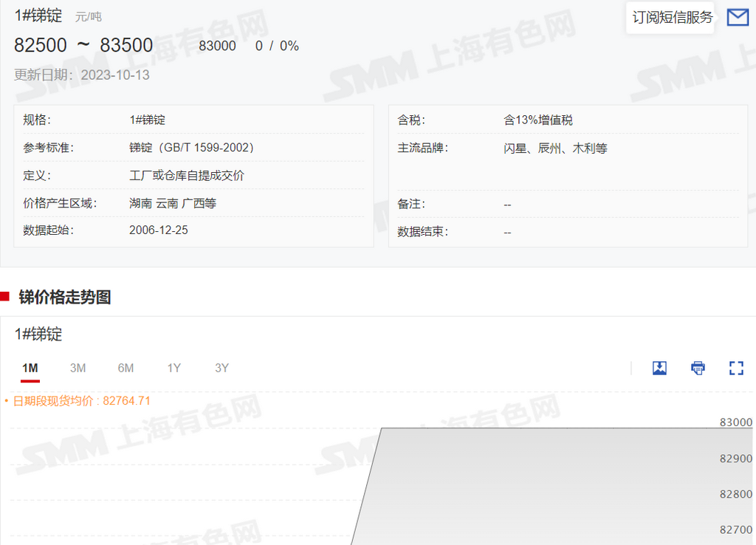
Task: Click the price range 82500 ~ 83500
Action: coord(83,45)
